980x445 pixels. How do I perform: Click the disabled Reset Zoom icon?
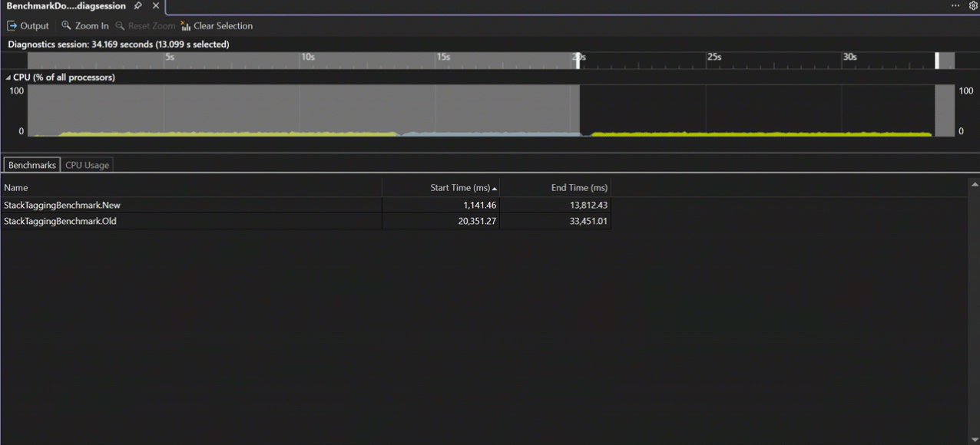[120, 26]
